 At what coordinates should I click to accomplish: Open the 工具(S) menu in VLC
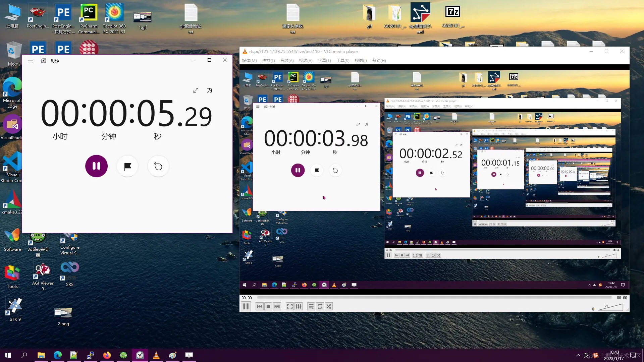[343, 61]
